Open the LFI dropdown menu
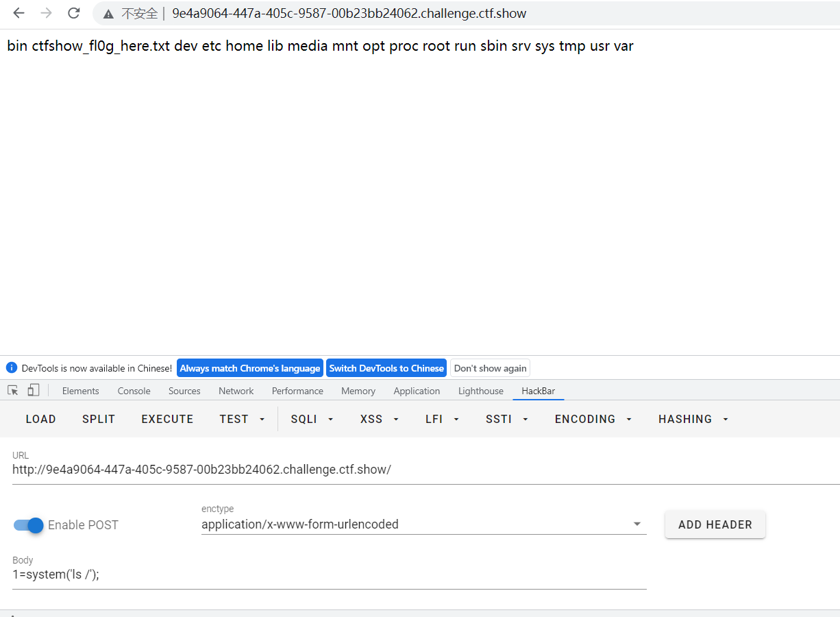840x617 pixels. point(442,419)
